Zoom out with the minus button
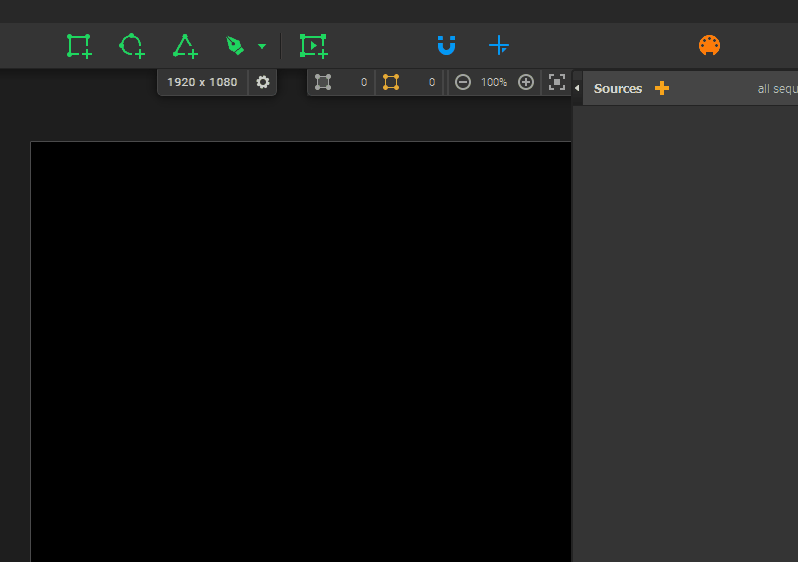Screen dimensions: 798x562 point(463,82)
